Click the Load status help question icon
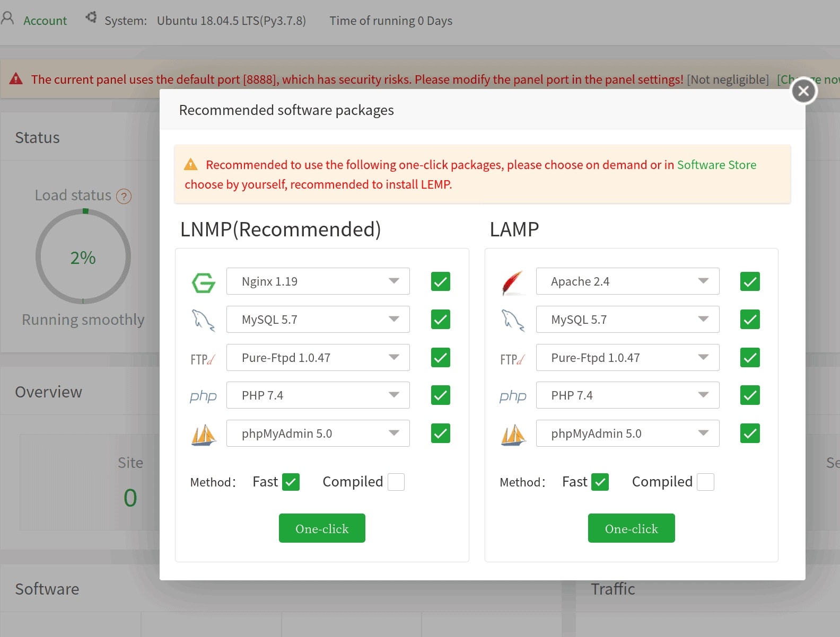Image resolution: width=840 pixels, height=637 pixels. [124, 197]
